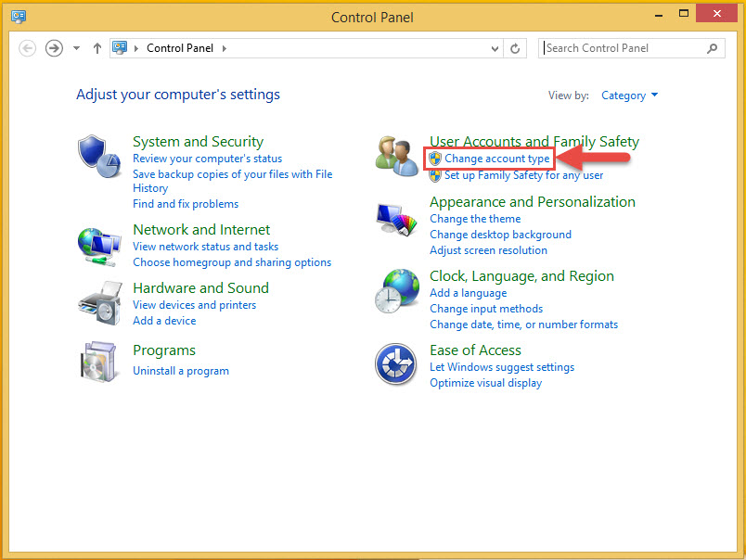Click the refresh button in address bar
746x560 pixels.
[516, 48]
